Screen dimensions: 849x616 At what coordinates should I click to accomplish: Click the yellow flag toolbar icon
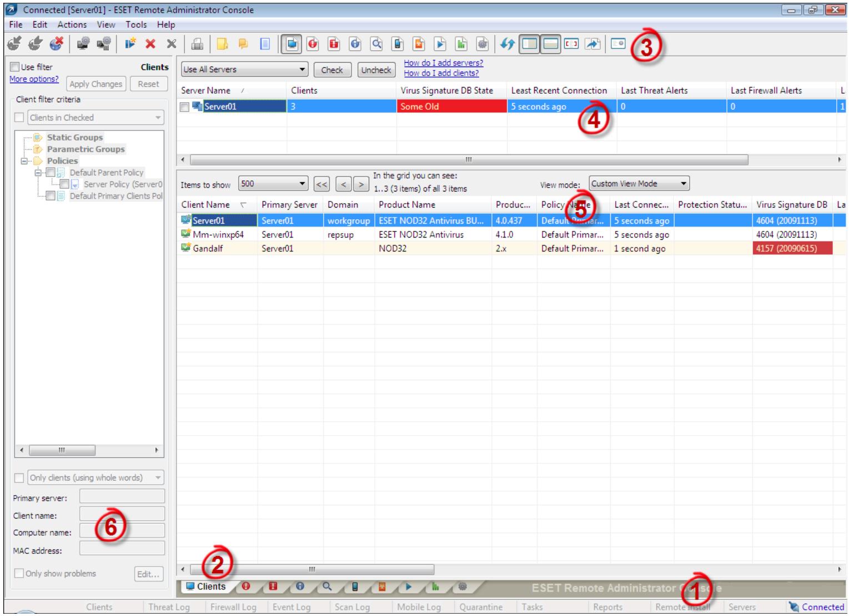[x=243, y=44]
